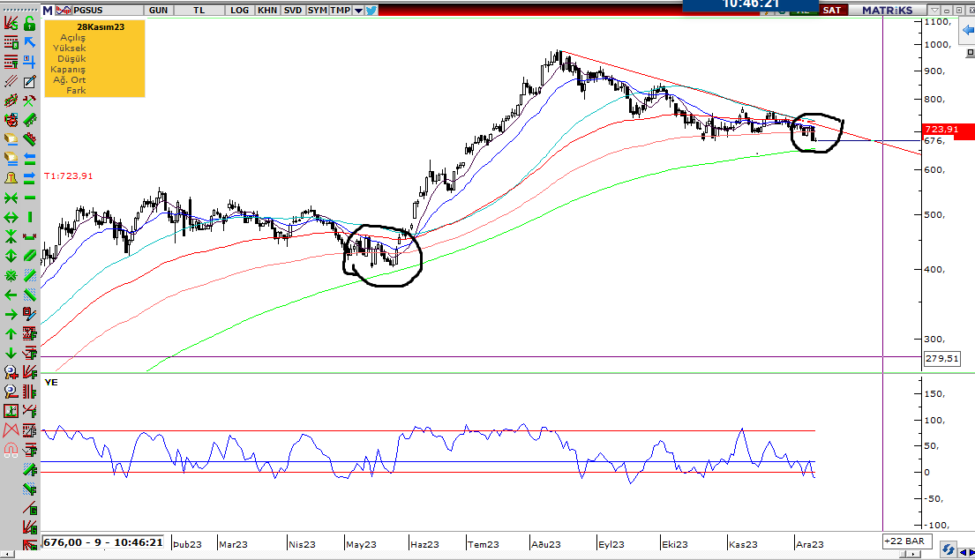Click the purple vertical cursor line
The image size is (975, 560).
(883, 273)
